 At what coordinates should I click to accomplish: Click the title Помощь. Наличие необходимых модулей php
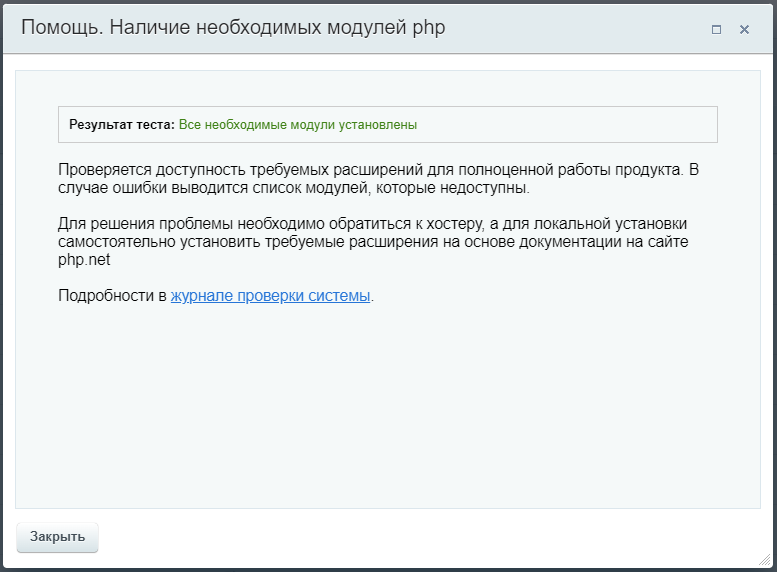pyautogui.click(x=233, y=28)
